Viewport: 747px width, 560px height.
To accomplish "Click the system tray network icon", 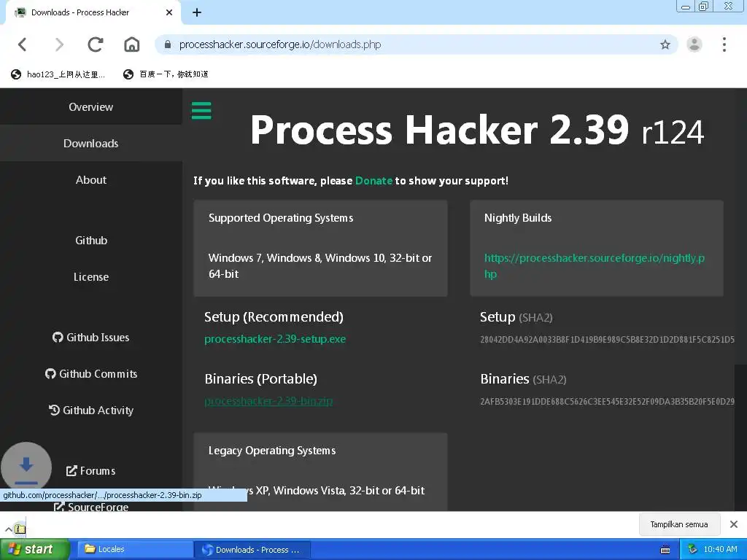I will click(x=692, y=550).
